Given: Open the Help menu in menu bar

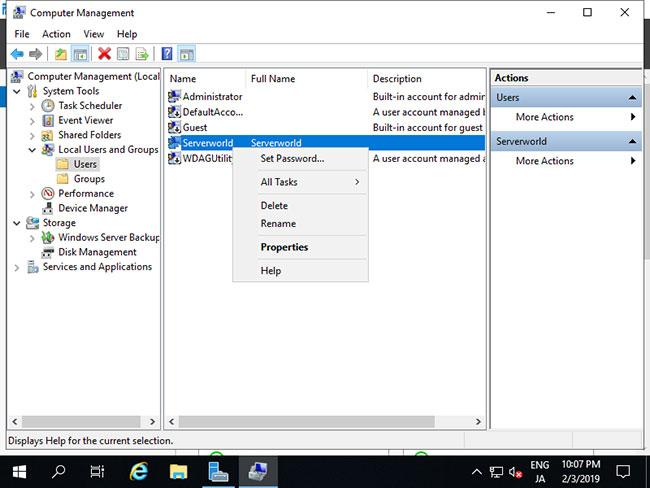Looking at the screenshot, I should (x=127, y=34).
